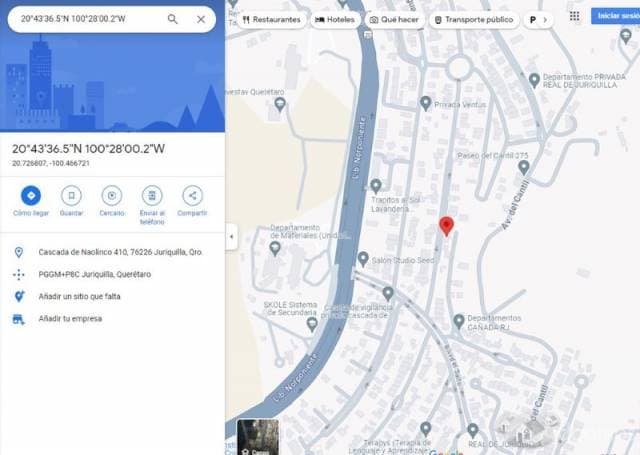Click the add missing place pin icon
The image size is (640, 455).
point(19,296)
